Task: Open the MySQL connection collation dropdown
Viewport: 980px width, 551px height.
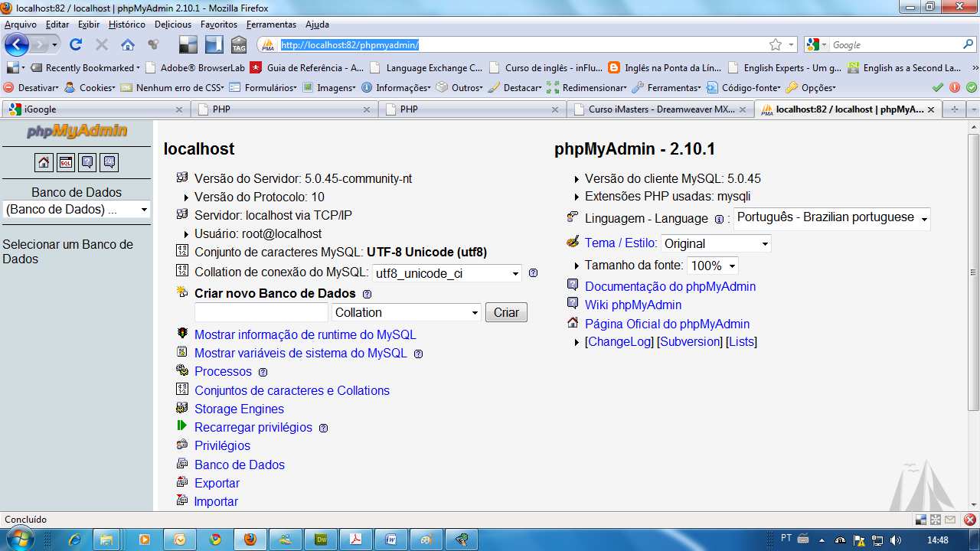Action: pos(447,273)
